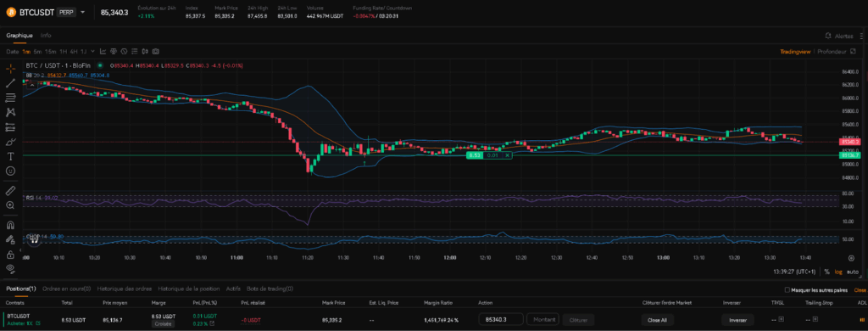Open the Historique des ordres tab
The image size is (868, 331).
tap(125, 289)
